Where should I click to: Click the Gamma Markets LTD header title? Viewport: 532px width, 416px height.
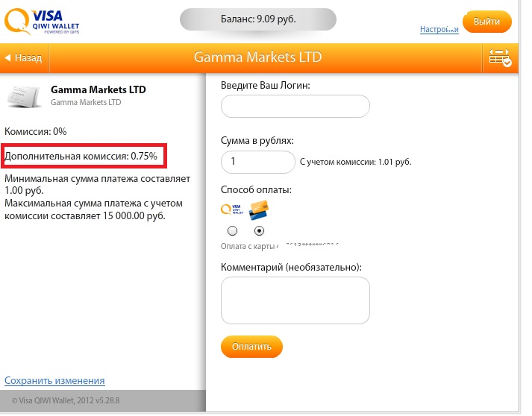coord(258,57)
